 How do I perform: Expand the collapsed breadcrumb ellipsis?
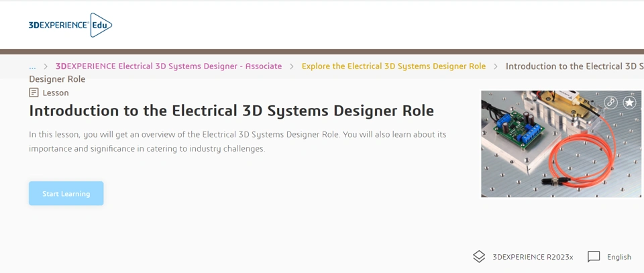click(x=32, y=66)
